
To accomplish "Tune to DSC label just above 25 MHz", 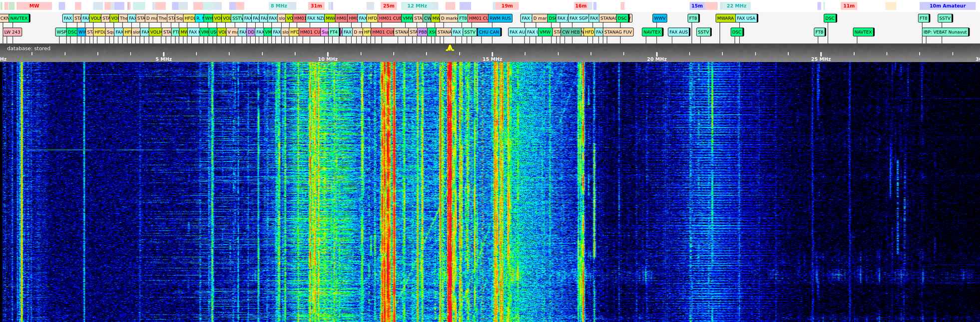I will pyautogui.click(x=830, y=18).
